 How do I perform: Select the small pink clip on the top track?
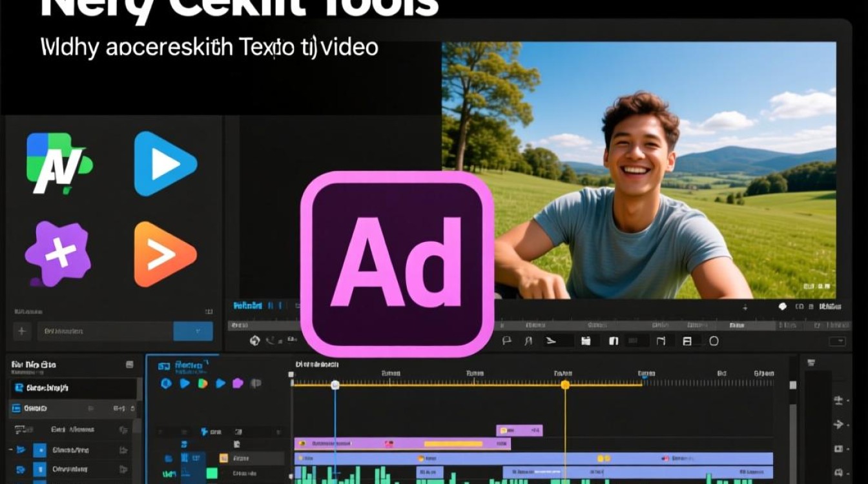[x=519, y=430]
